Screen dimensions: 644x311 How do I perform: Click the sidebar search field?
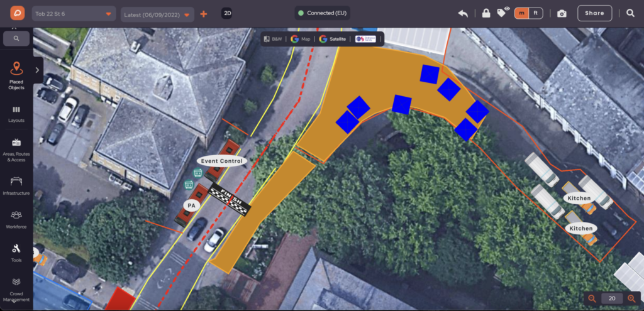pyautogui.click(x=16, y=38)
